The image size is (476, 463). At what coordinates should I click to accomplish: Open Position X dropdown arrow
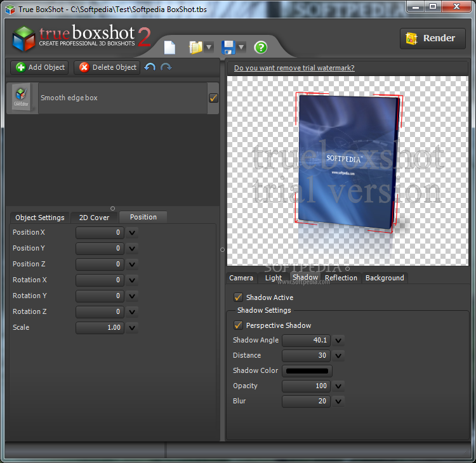[132, 233]
